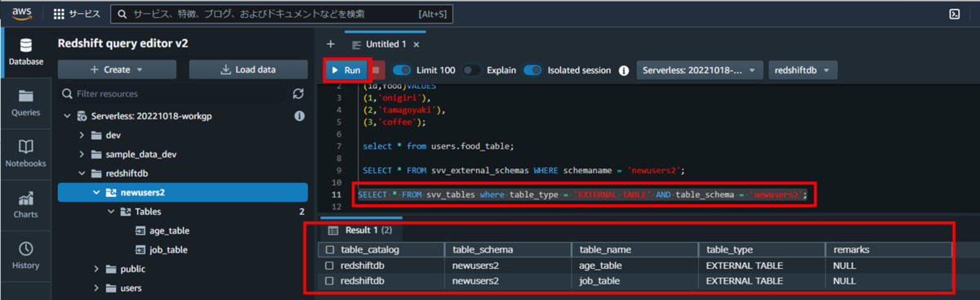Click the age_table cell in results
Screen dimensions: 980x300
tap(635, 266)
